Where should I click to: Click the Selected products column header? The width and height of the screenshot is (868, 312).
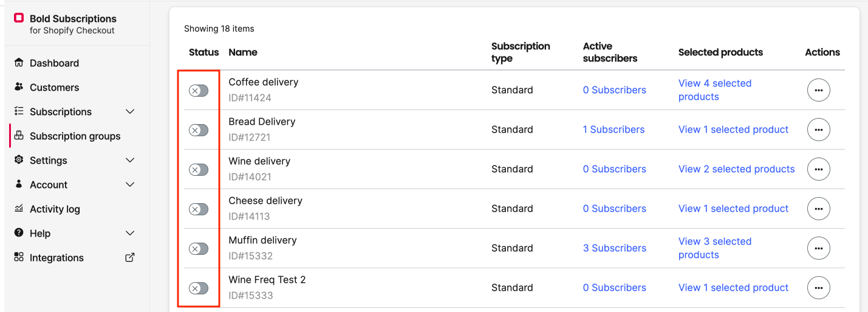click(720, 52)
